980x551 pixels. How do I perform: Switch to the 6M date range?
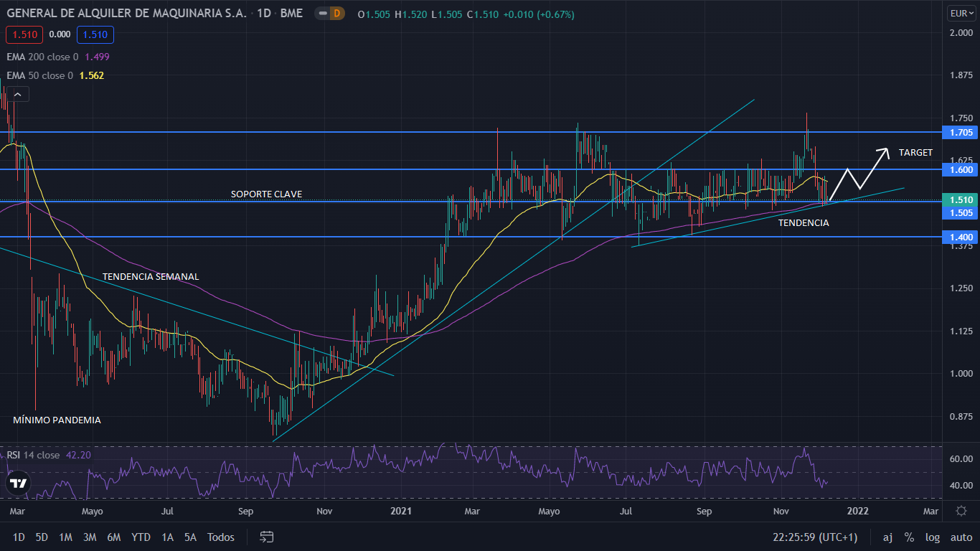click(x=113, y=537)
